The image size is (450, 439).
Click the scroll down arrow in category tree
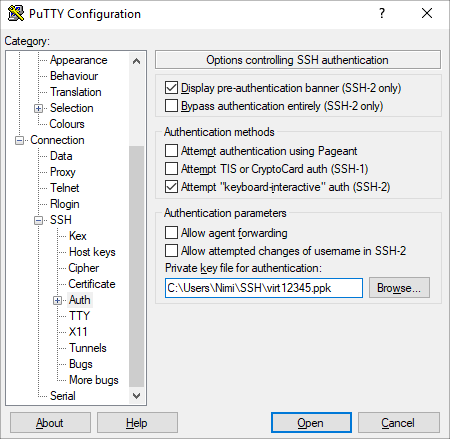(136, 396)
